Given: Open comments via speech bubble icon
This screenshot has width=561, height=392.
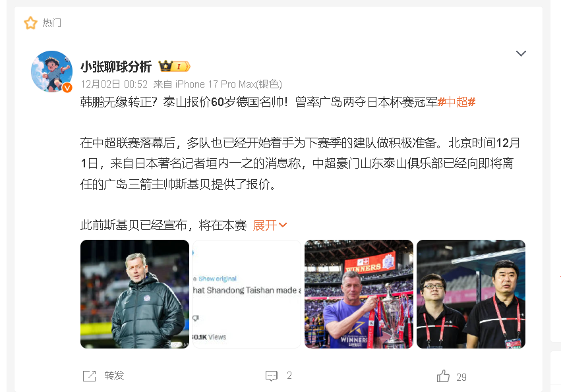Looking at the screenshot, I should (272, 376).
